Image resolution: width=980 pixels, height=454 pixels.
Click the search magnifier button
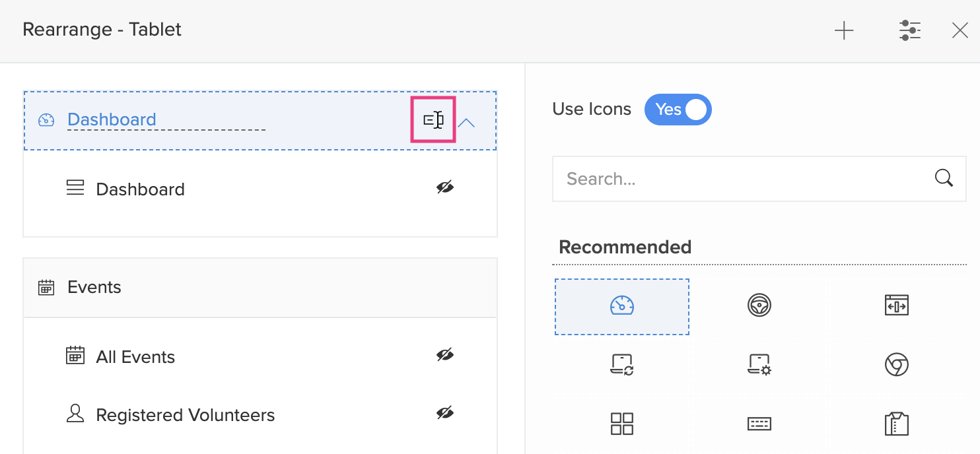coord(944,178)
